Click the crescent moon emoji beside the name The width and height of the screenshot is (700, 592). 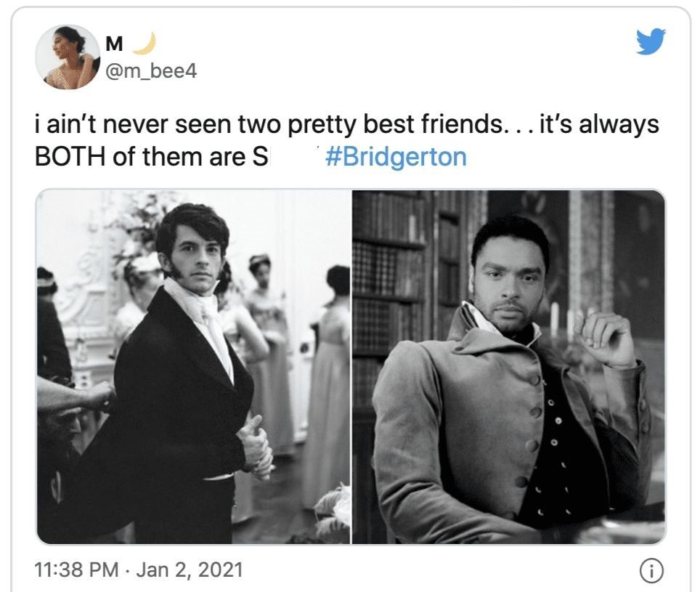click(x=145, y=44)
